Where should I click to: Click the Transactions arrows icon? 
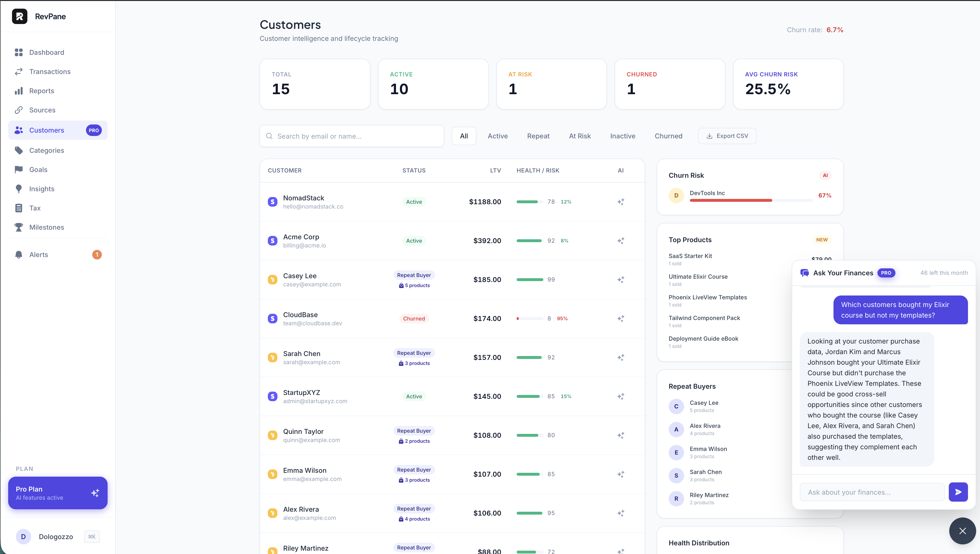coord(19,72)
